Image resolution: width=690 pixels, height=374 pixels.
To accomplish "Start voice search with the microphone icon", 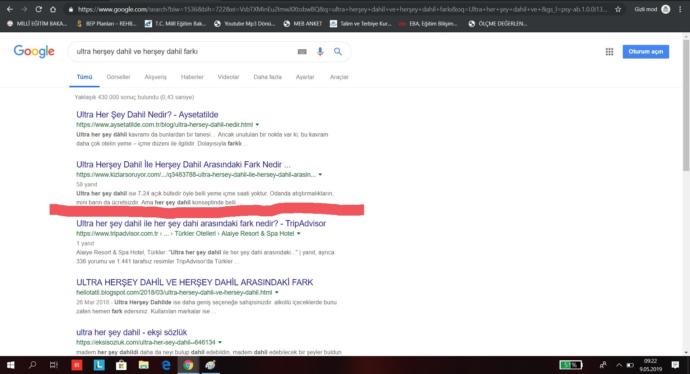I will click(x=320, y=51).
